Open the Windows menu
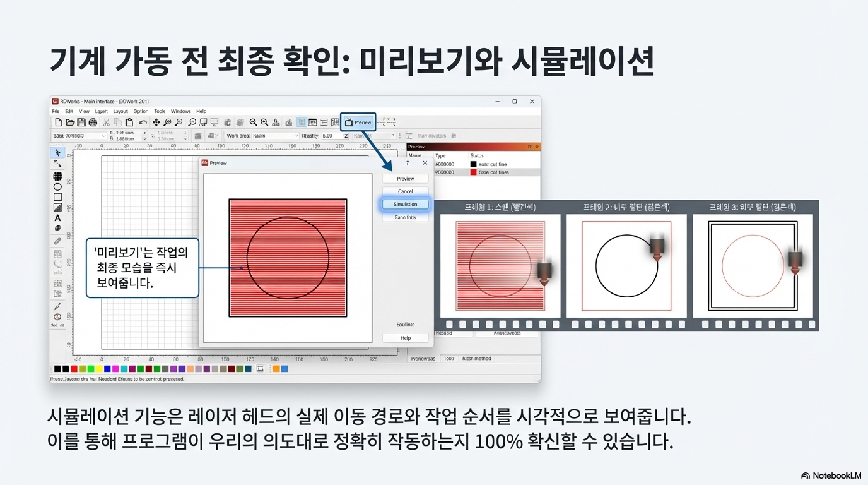The image size is (868, 485). tap(181, 111)
